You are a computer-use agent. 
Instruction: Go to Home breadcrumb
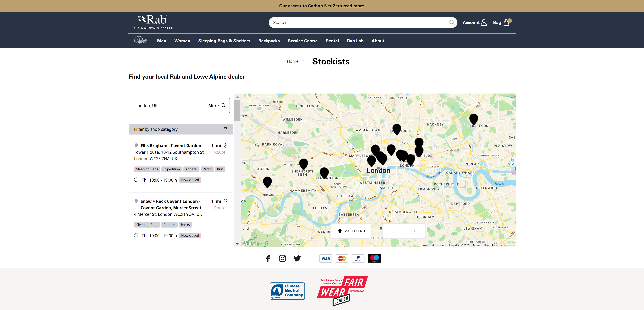(292, 61)
